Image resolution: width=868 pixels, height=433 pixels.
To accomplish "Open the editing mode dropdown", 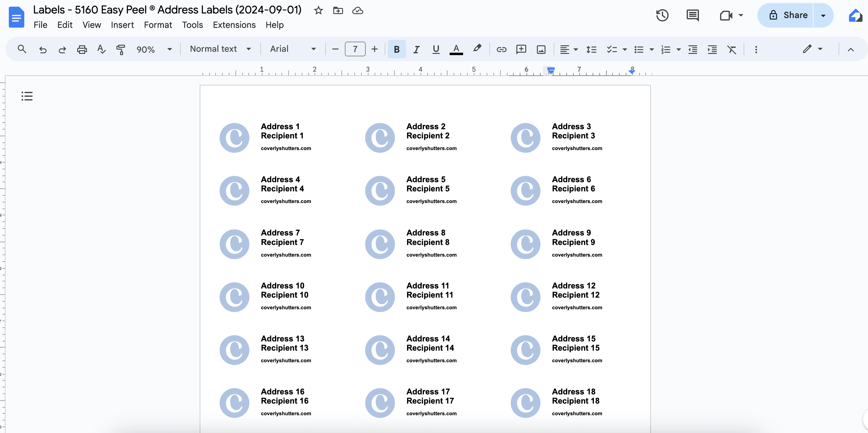I will 812,49.
